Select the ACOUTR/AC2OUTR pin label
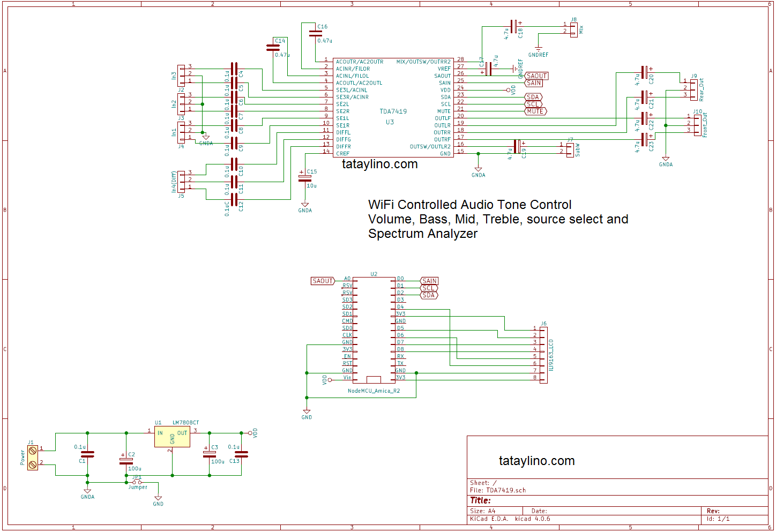 pos(360,62)
